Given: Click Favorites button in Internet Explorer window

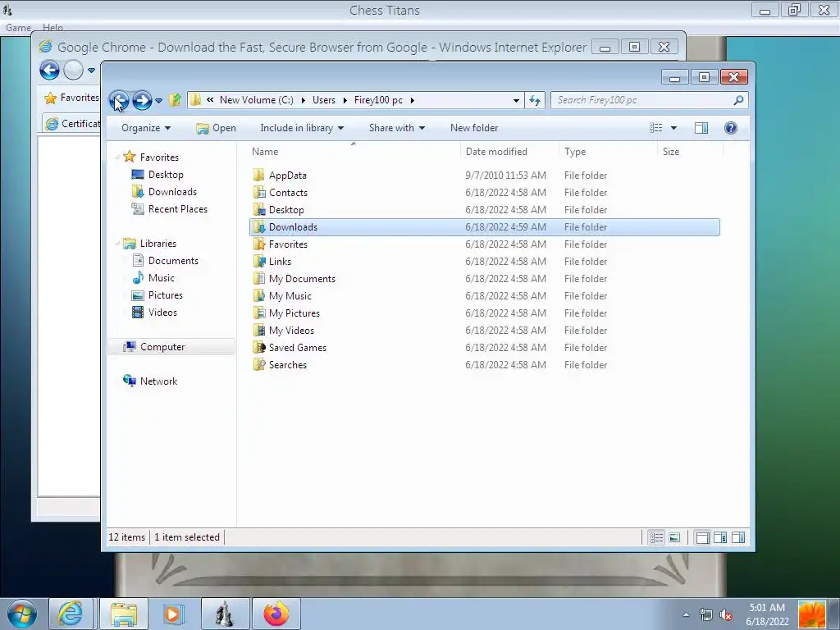Looking at the screenshot, I should point(72,98).
